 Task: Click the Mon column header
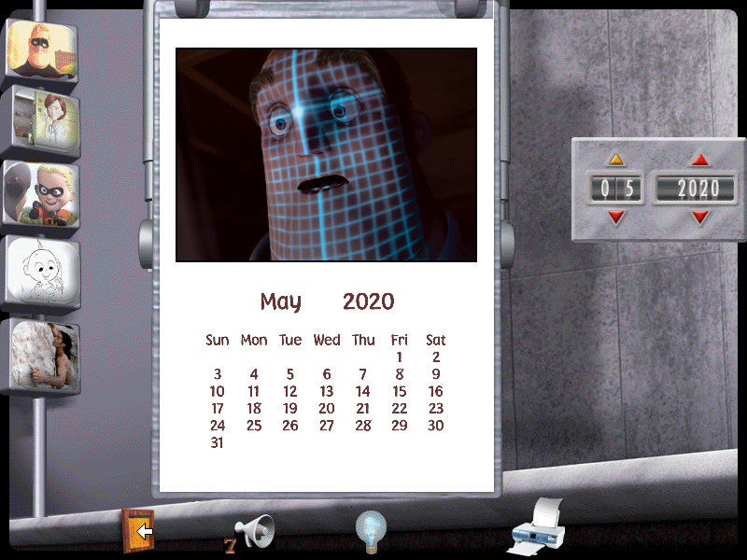(253, 340)
